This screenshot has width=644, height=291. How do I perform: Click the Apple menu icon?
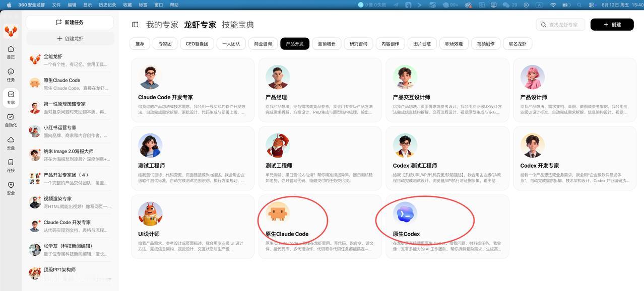point(9,5)
